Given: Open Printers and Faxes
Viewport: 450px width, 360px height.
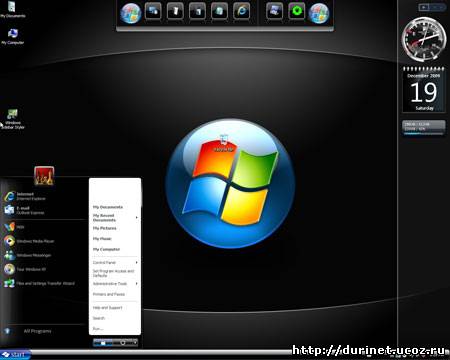Looking at the screenshot, I should click(109, 294).
